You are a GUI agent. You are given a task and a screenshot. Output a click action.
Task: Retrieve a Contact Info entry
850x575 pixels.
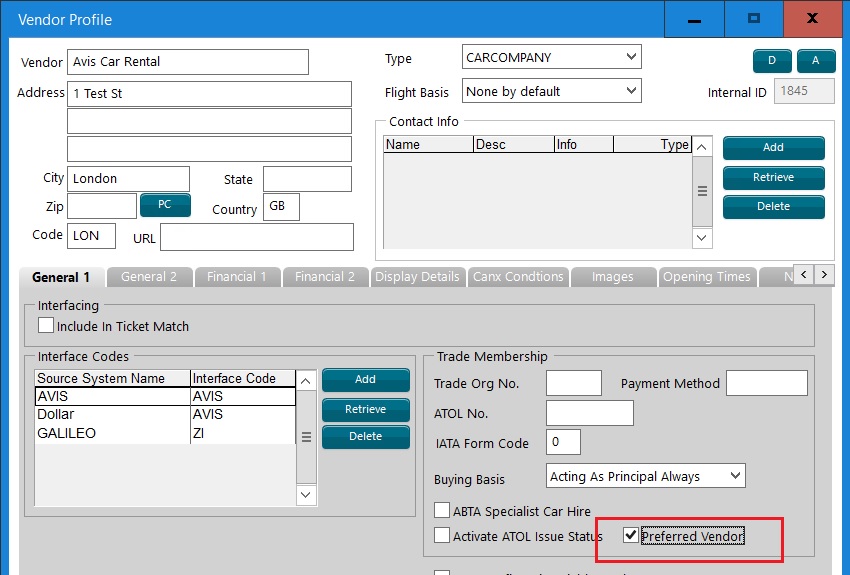click(x=774, y=178)
